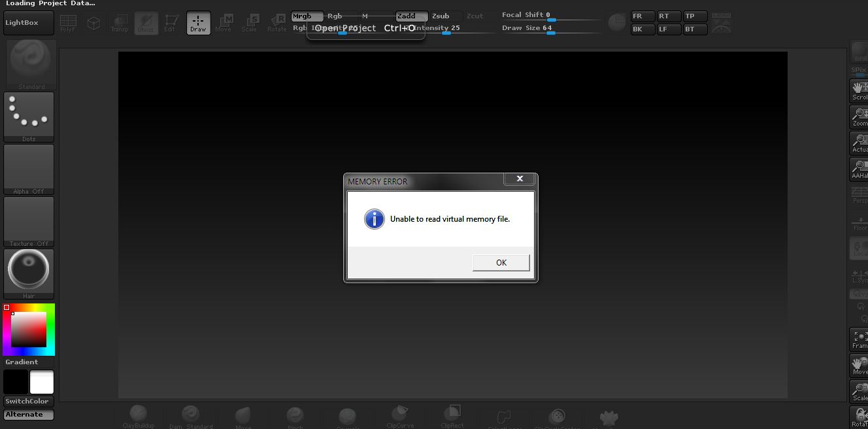Toggle Ghost transparency mode
The width and height of the screenshot is (868, 429).
pos(146,24)
